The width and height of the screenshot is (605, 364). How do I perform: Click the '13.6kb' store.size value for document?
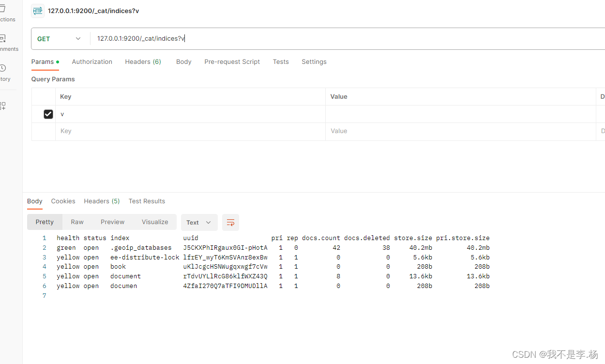coord(421,276)
